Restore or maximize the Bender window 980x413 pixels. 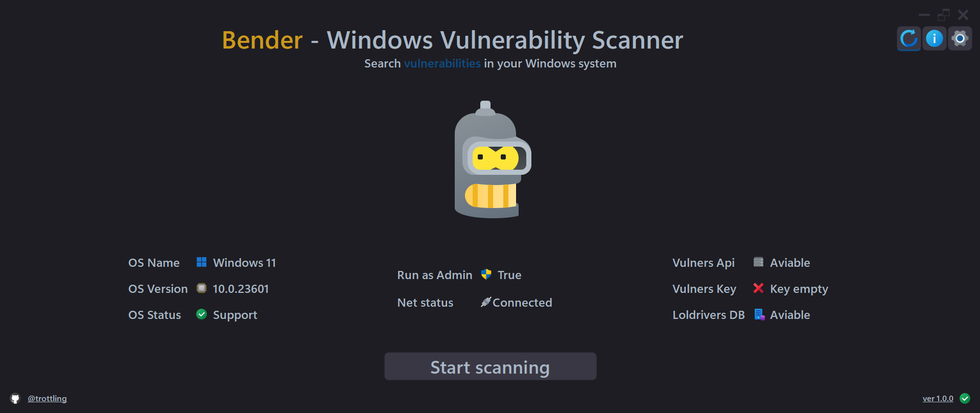click(944, 15)
